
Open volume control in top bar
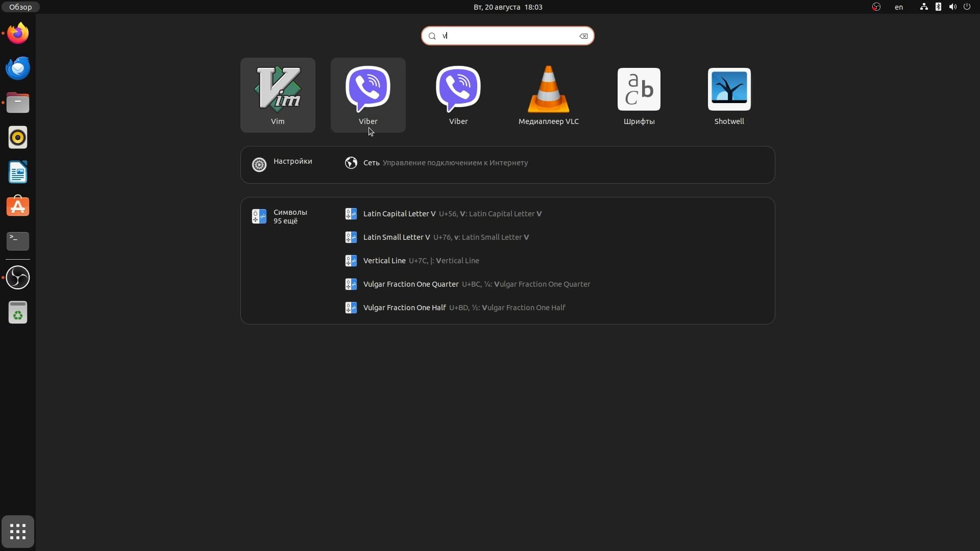952,7
